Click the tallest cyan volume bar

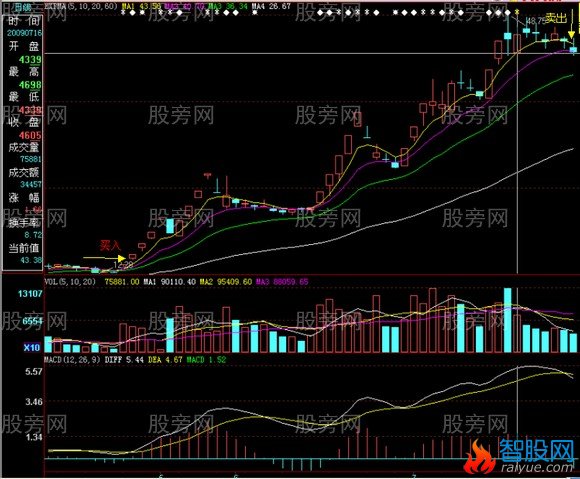(x=508, y=320)
